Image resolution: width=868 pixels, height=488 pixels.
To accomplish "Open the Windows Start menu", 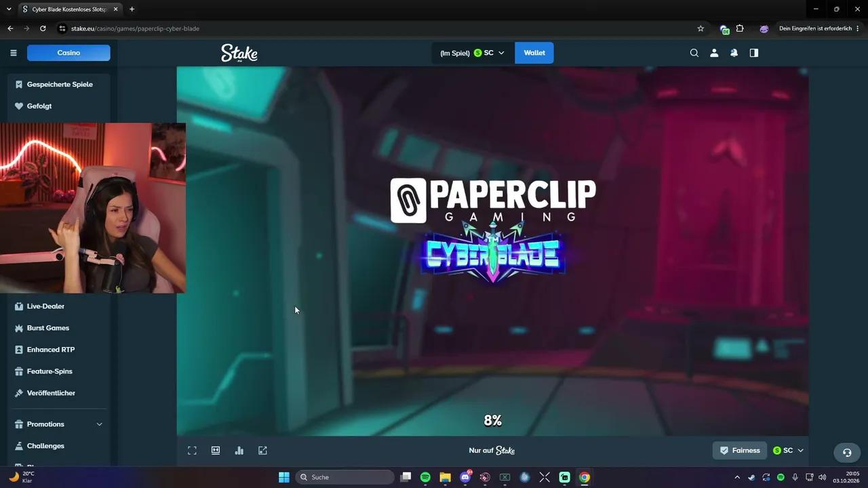I will pos(284,477).
